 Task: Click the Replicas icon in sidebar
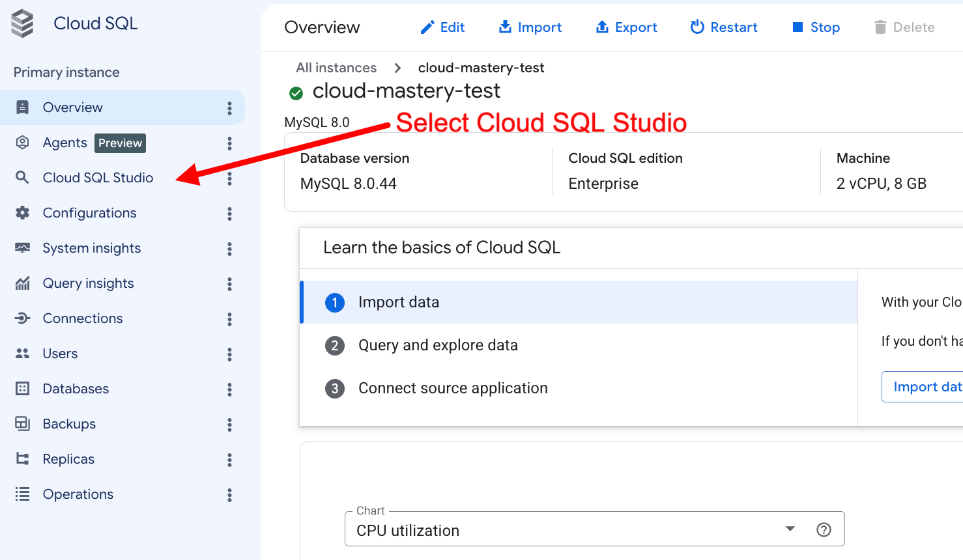22,459
